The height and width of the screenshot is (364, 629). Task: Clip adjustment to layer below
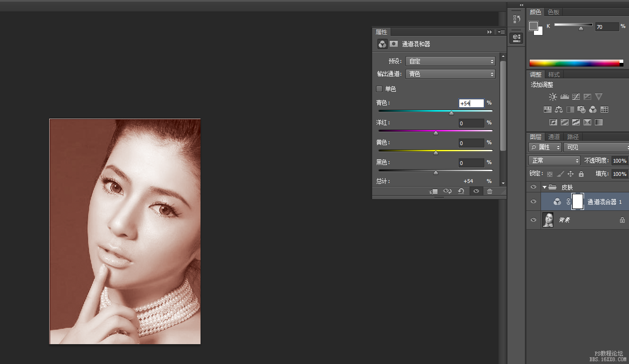click(434, 191)
